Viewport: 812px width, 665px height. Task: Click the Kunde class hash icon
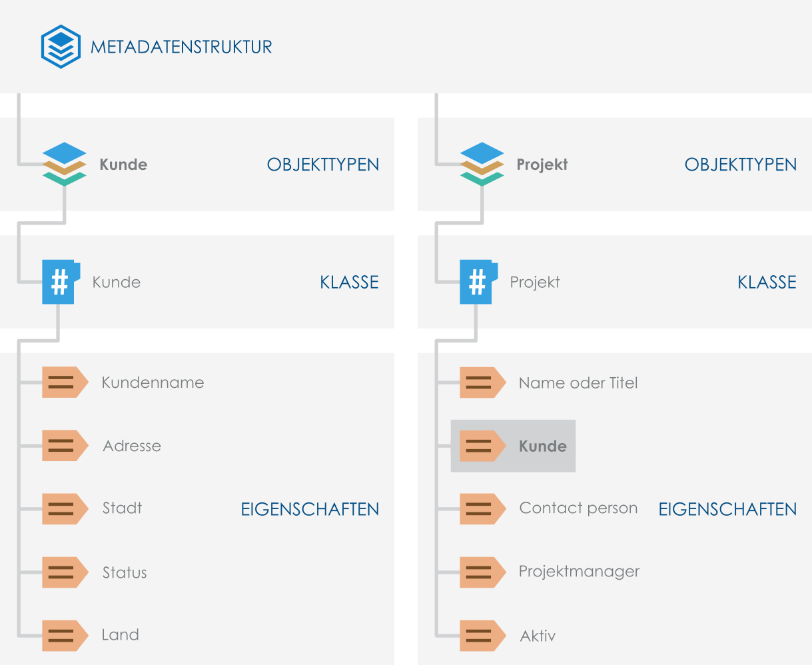[61, 282]
